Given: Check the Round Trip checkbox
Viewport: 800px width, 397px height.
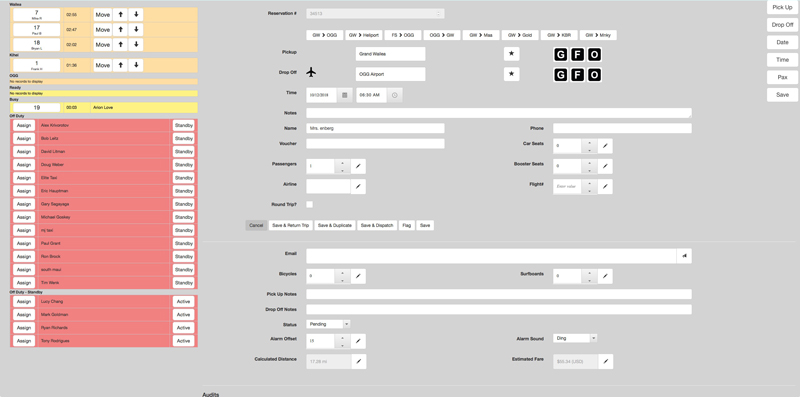Looking at the screenshot, I should pyautogui.click(x=310, y=205).
